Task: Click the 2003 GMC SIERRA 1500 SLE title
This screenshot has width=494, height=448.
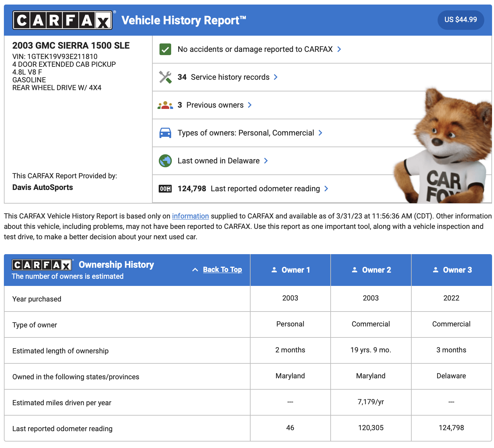Action: [71, 45]
